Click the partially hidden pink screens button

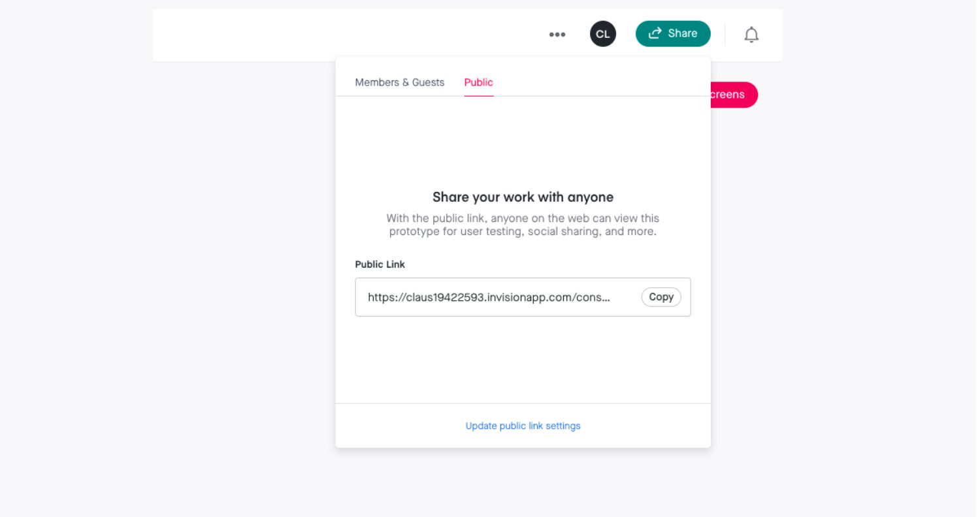(734, 95)
